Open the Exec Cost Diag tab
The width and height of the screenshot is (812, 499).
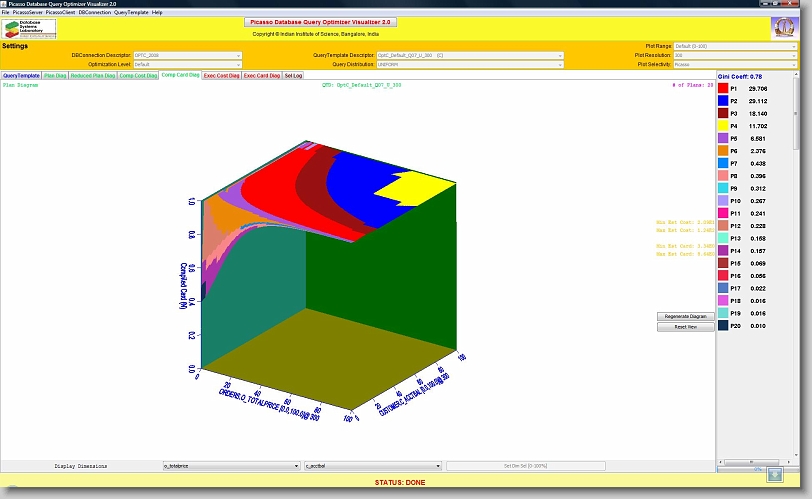221,75
